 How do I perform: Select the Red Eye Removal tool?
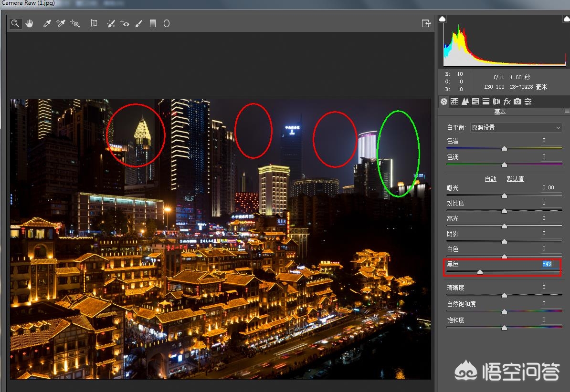tap(125, 23)
